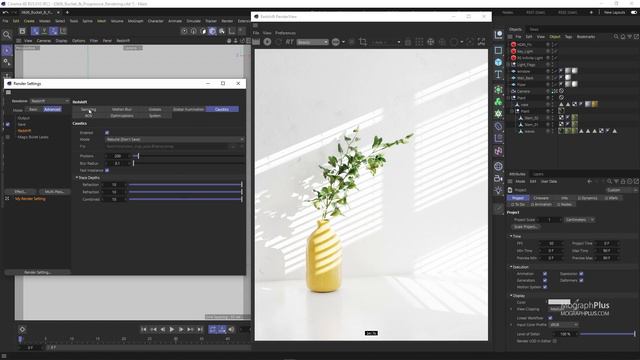This screenshot has width=640, height=360.
Task: Jump to the start of the timeline
Action: 144,329
